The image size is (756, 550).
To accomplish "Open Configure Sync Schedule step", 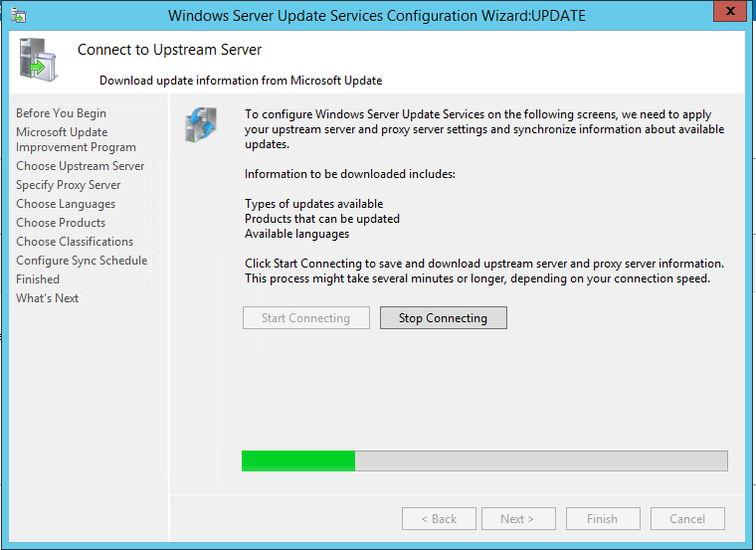I will pos(82,261).
